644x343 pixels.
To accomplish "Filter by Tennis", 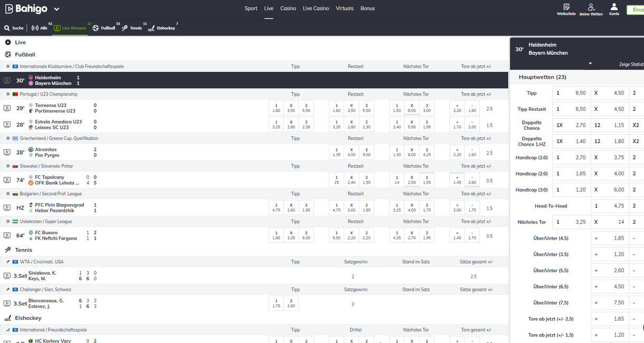I will coord(133,27).
